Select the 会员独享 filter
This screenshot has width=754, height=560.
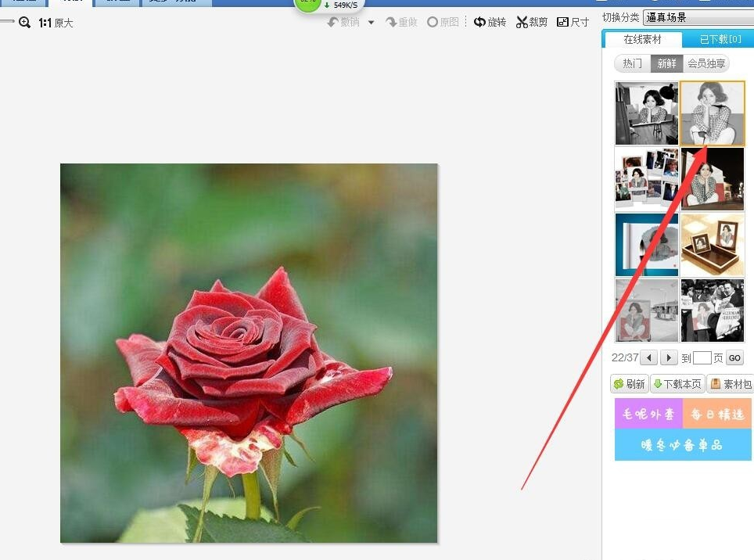point(706,63)
